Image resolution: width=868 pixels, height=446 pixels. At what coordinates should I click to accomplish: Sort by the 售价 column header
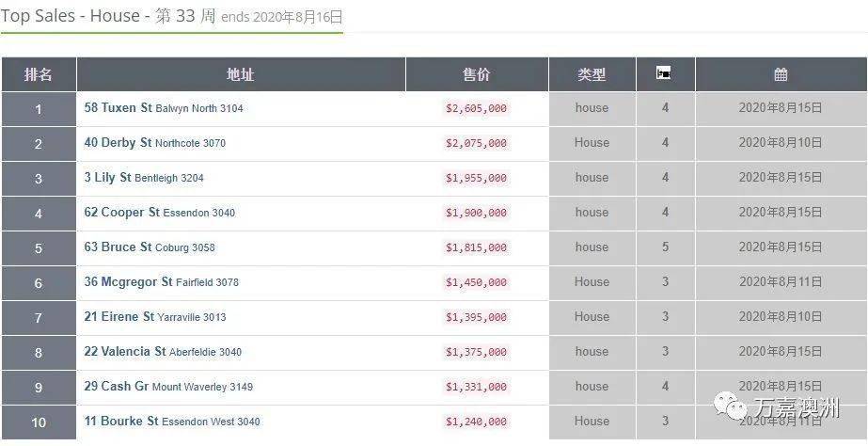(477, 74)
